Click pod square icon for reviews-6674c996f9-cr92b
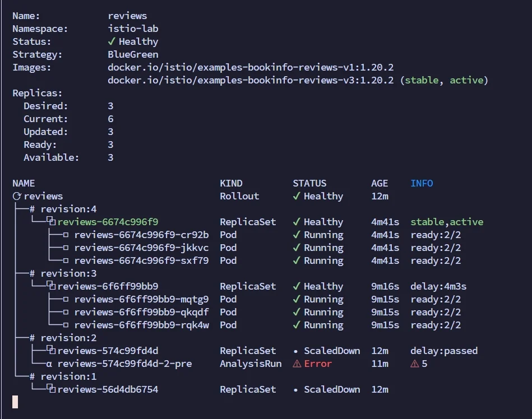Image resolution: width=532 pixels, height=419 pixels. [66, 235]
